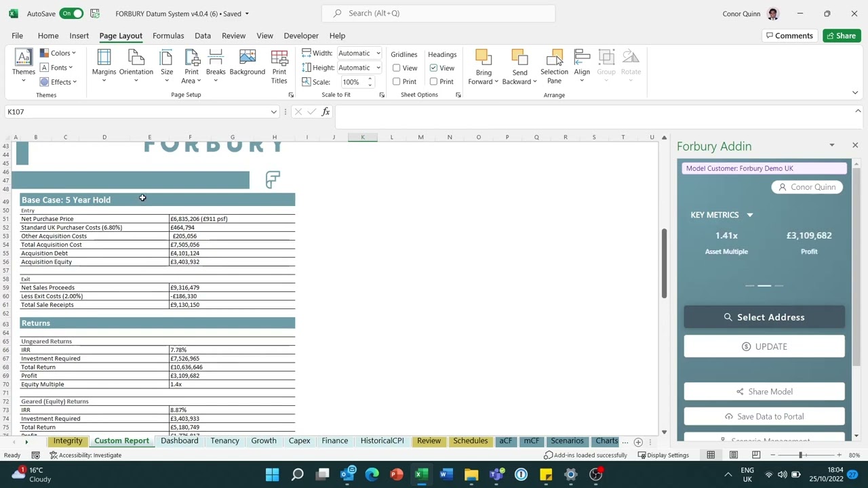Open taskbar search
Viewport: 868px width, 488px height.
[x=297, y=474]
